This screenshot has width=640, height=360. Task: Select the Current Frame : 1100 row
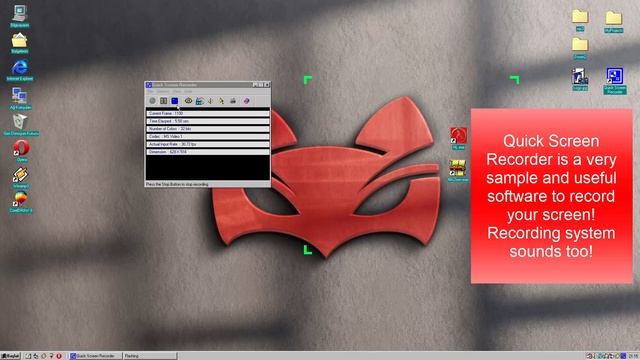[x=208, y=113]
